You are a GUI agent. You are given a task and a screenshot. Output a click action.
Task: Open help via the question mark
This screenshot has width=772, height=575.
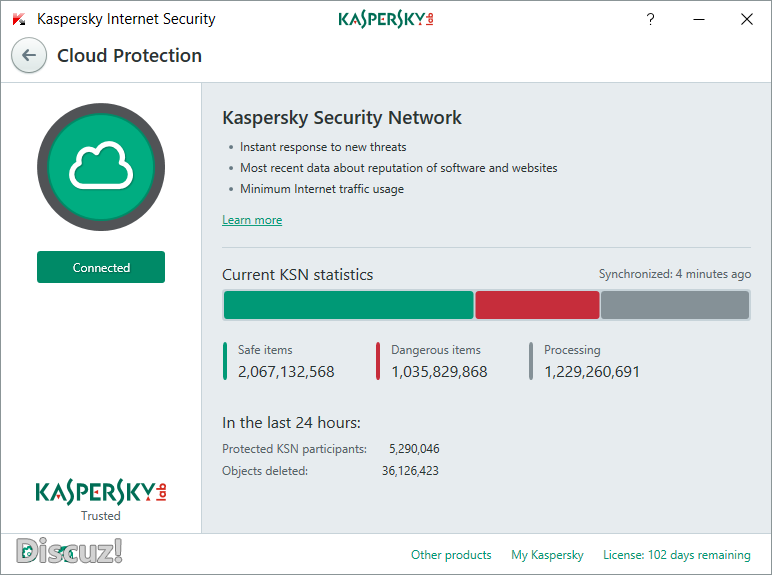(650, 19)
